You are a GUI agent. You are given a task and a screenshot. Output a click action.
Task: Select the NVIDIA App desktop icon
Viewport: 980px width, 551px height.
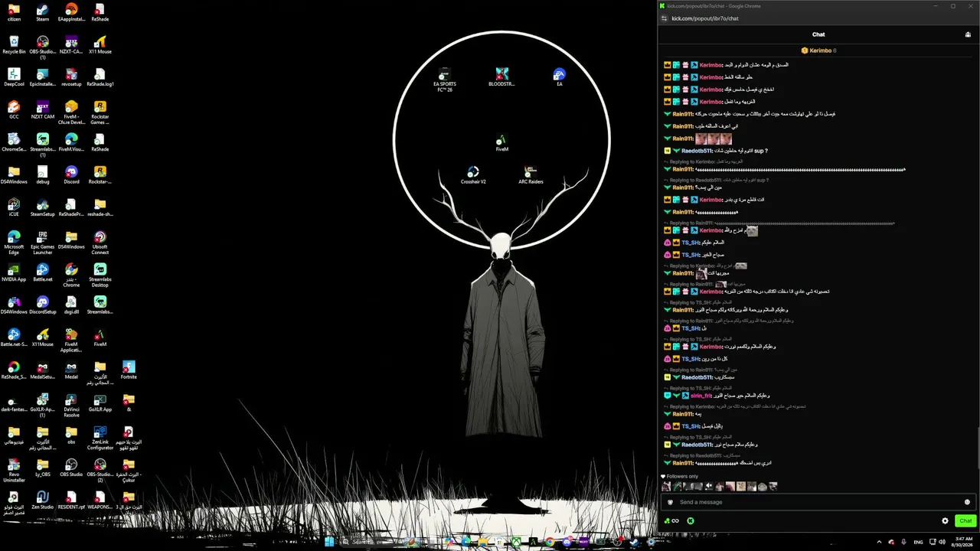tap(14, 272)
